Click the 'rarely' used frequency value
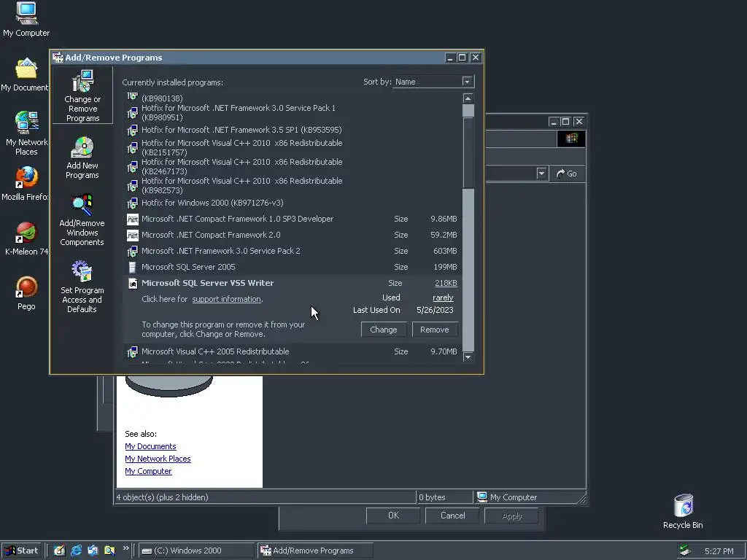 (443, 297)
